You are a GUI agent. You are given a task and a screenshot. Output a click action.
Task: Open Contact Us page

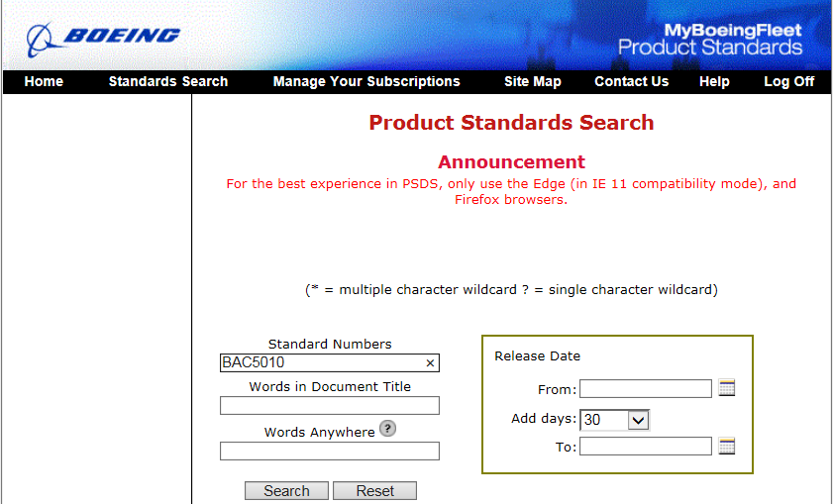point(632,82)
